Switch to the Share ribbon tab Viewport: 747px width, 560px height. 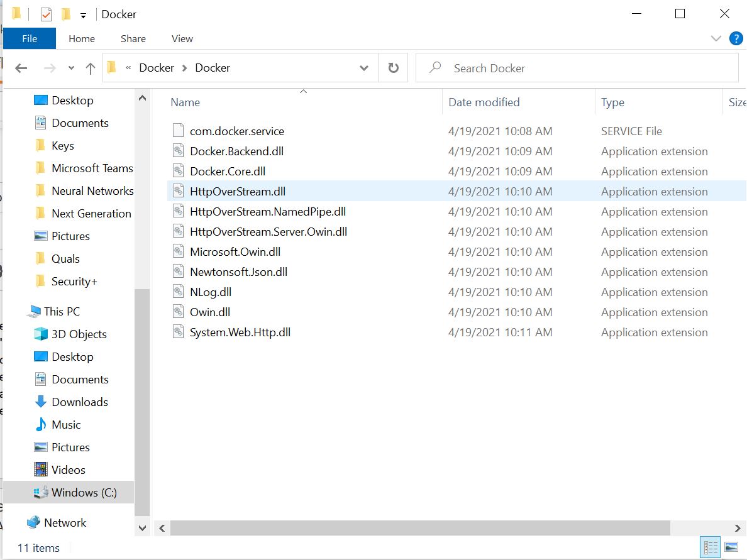133,38
